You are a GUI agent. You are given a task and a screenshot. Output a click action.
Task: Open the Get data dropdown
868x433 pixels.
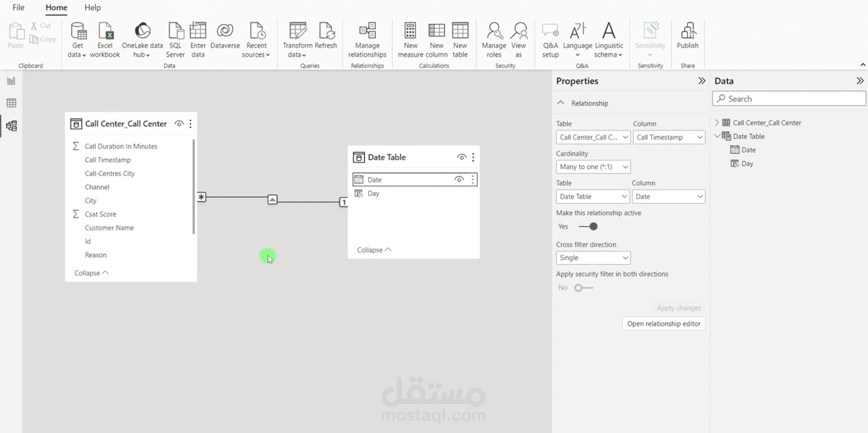(x=77, y=40)
